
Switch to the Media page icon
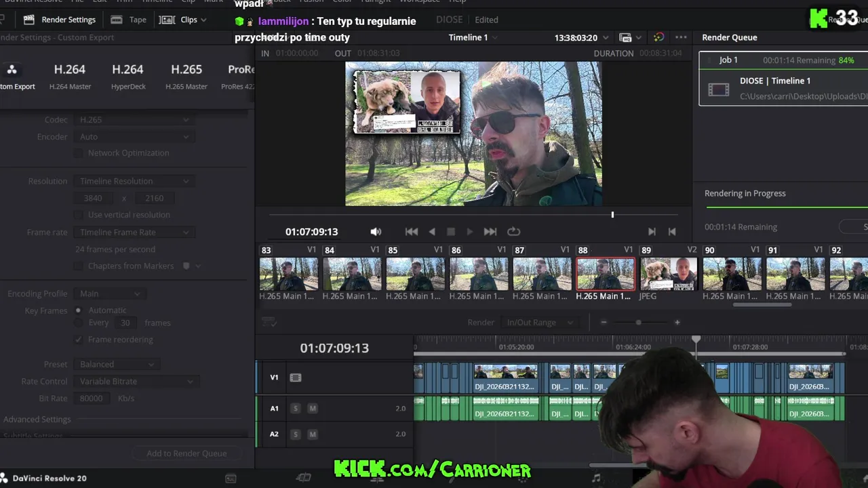[x=231, y=478]
